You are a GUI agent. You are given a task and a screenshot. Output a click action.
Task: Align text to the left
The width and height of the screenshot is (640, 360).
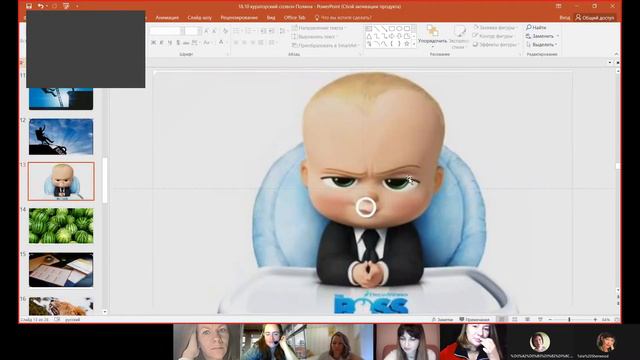click(236, 42)
